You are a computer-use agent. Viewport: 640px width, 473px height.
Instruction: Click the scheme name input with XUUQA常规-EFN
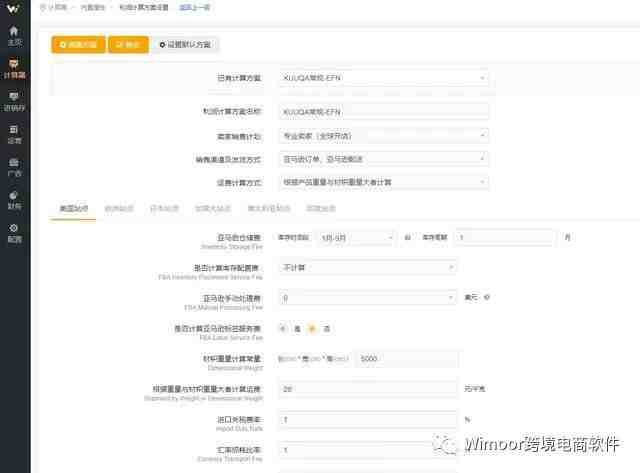click(x=384, y=112)
